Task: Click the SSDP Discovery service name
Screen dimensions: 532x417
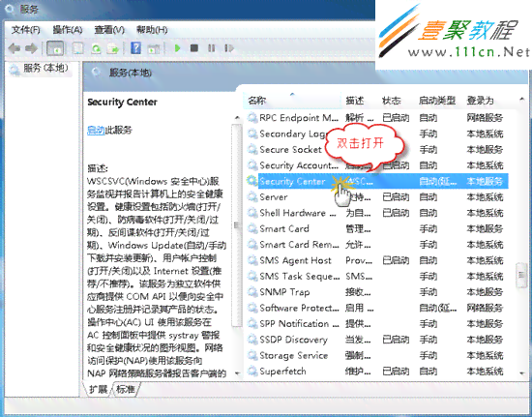Action: [293, 340]
